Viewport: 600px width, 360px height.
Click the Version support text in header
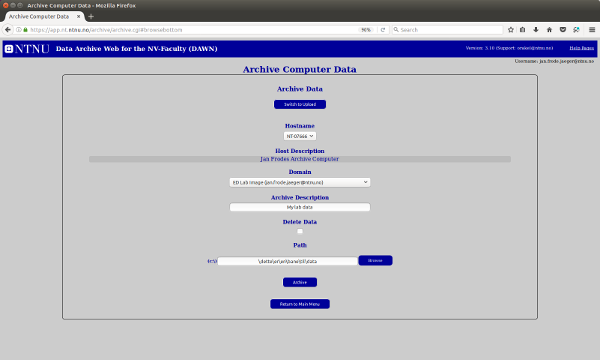(509, 48)
